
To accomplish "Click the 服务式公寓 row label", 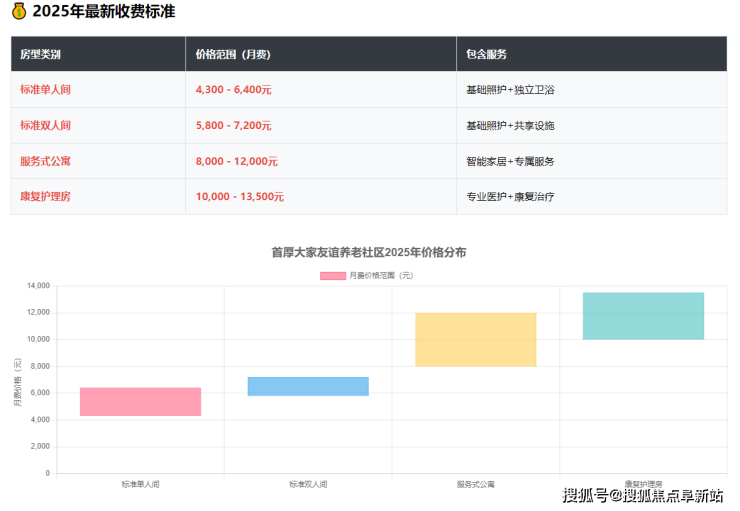I will [x=45, y=161].
